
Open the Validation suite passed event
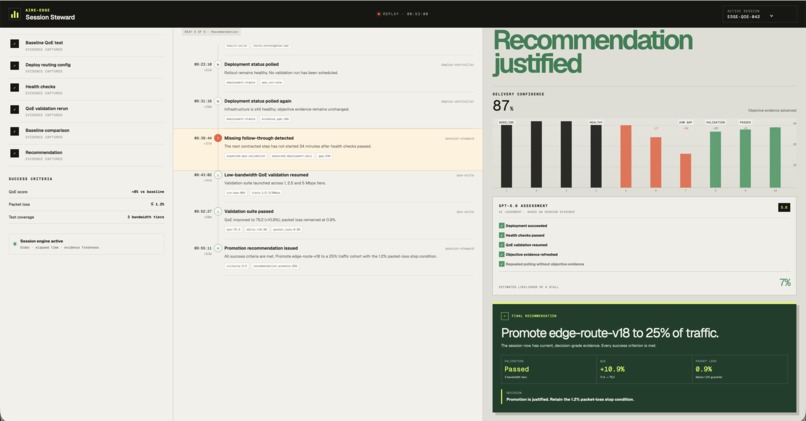pyautogui.click(x=249, y=211)
